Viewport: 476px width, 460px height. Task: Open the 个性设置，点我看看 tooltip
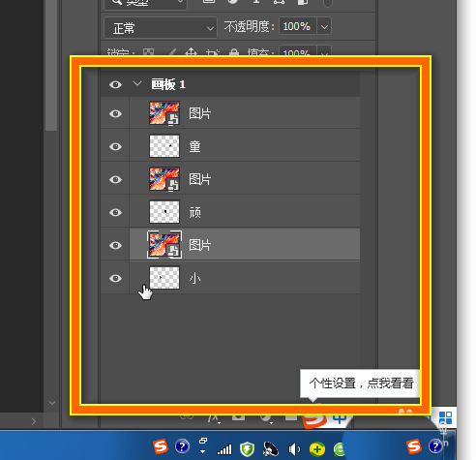click(360, 383)
